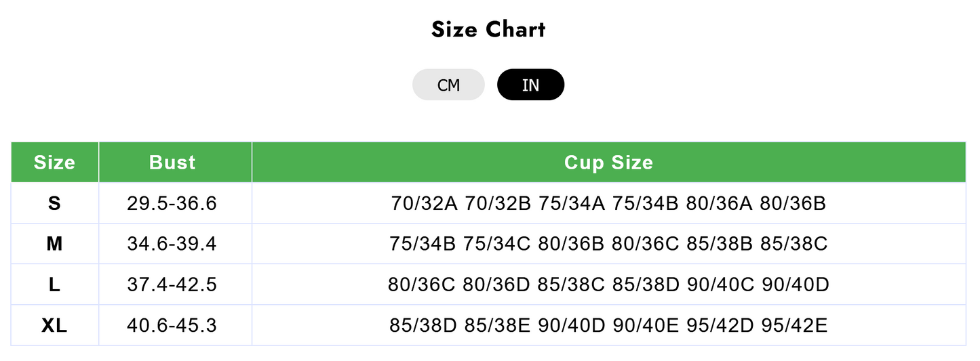This screenshot has height=361, width=980.
Task: Select the IN unit toggle
Action: point(530,85)
